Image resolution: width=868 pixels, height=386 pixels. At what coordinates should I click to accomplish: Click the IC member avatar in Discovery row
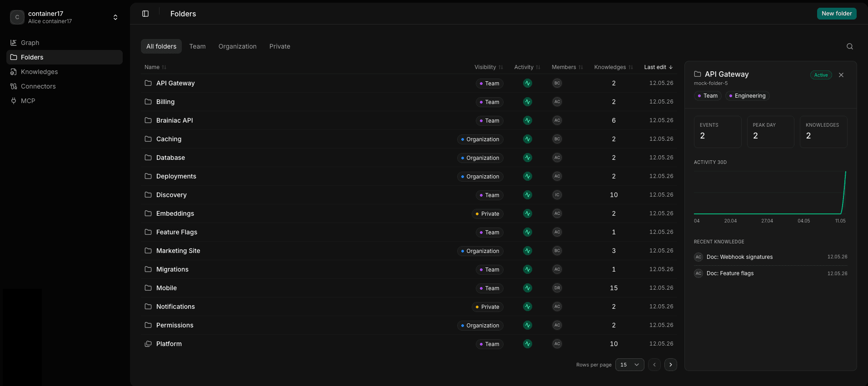pyautogui.click(x=557, y=195)
